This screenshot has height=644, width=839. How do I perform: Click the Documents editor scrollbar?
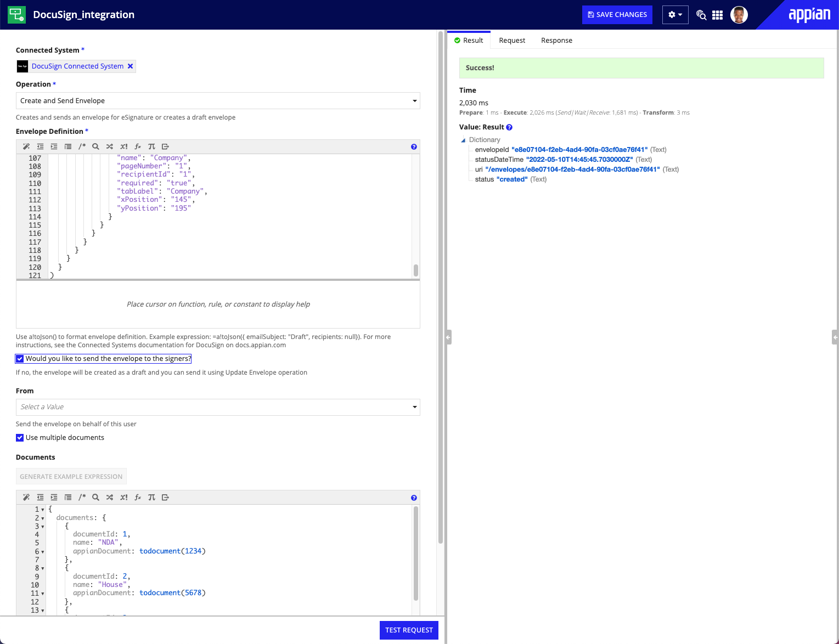pyautogui.click(x=416, y=553)
